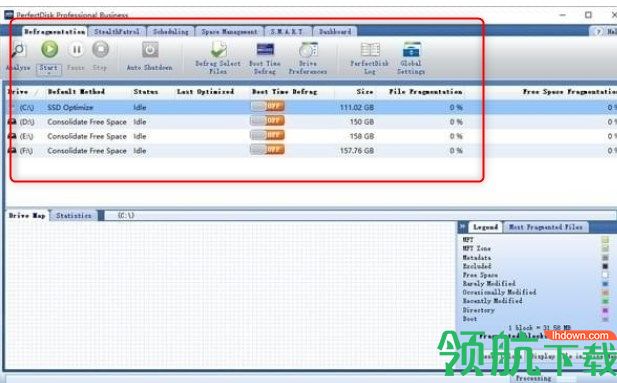This screenshot has height=383, width=617.
Task: Click the Directory legend color swatch
Action: [x=605, y=310]
